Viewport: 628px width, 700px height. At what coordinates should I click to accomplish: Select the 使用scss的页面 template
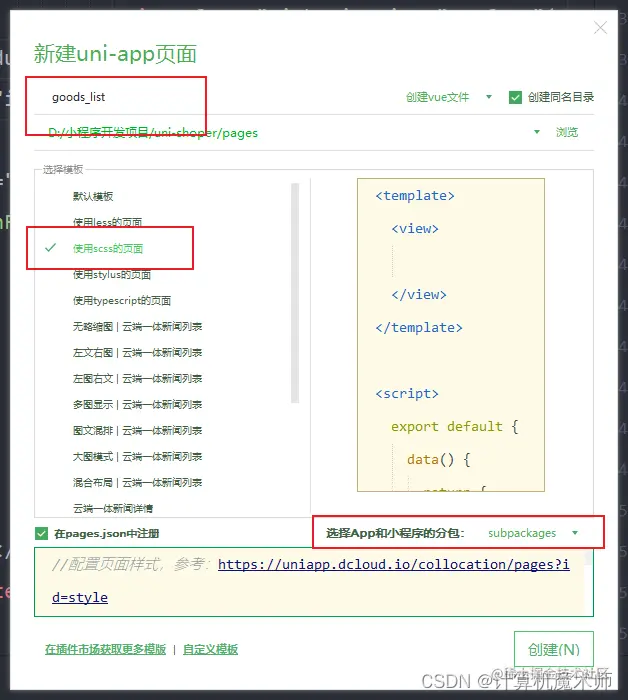[108, 249]
